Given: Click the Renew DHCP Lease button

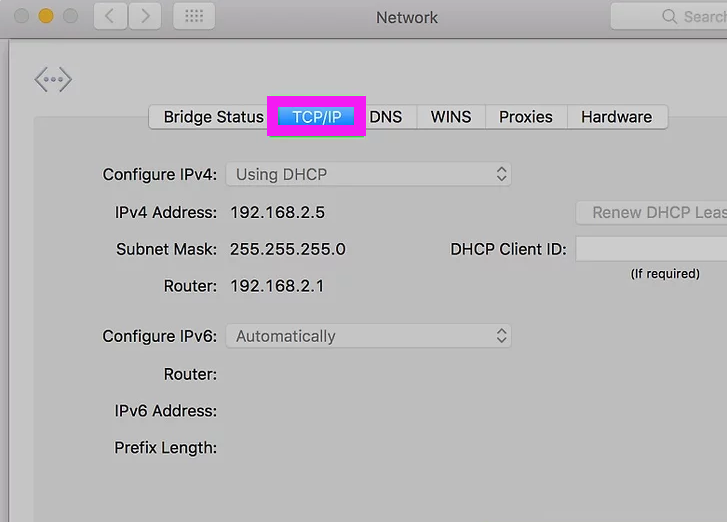Looking at the screenshot, I should [651, 213].
